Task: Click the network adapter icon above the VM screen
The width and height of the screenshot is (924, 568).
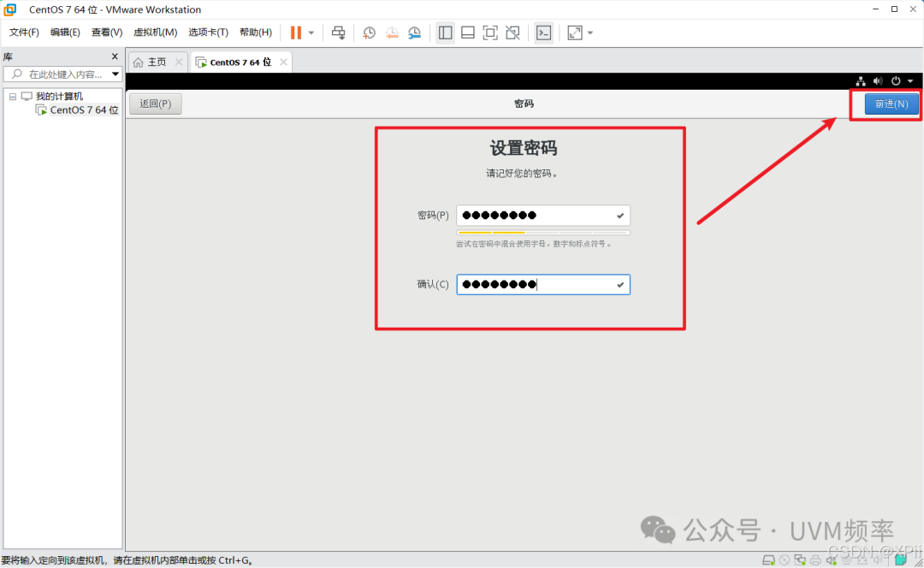Action: [860, 80]
